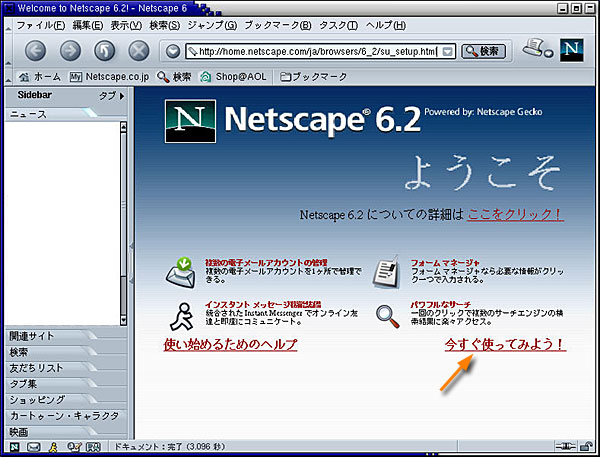Open the Navigator icon in status bar
Image resolution: width=600 pixels, height=457 pixels.
point(15,446)
